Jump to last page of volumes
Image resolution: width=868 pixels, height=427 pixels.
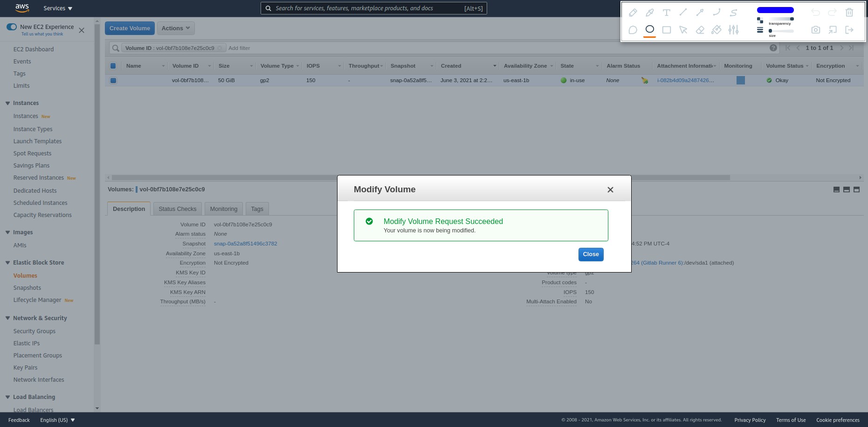851,48
